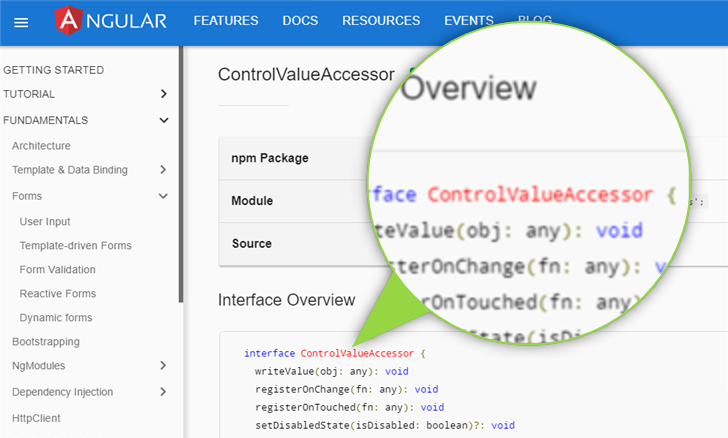The width and height of the screenshot is (728, 438).
Task: Click the interface keyword in code
Action: [269, 353]
